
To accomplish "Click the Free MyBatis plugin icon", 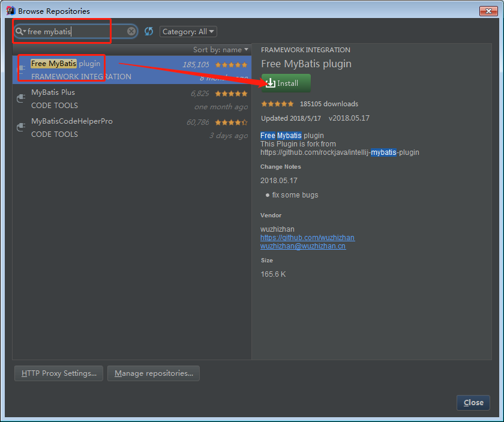I will point(21,70).
